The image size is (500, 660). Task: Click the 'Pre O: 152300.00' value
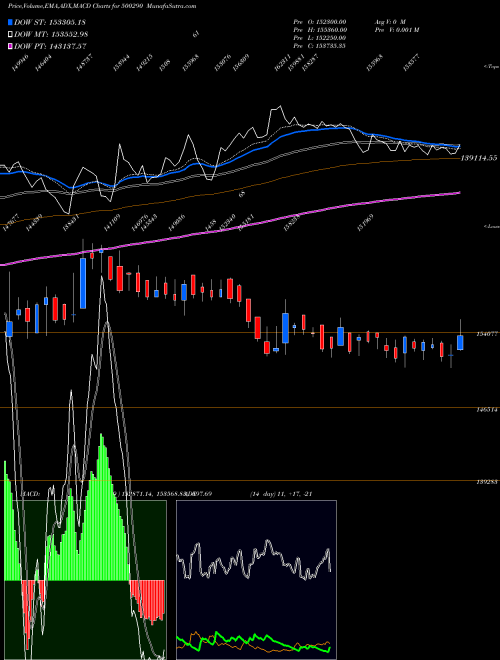tap(320, 21)
